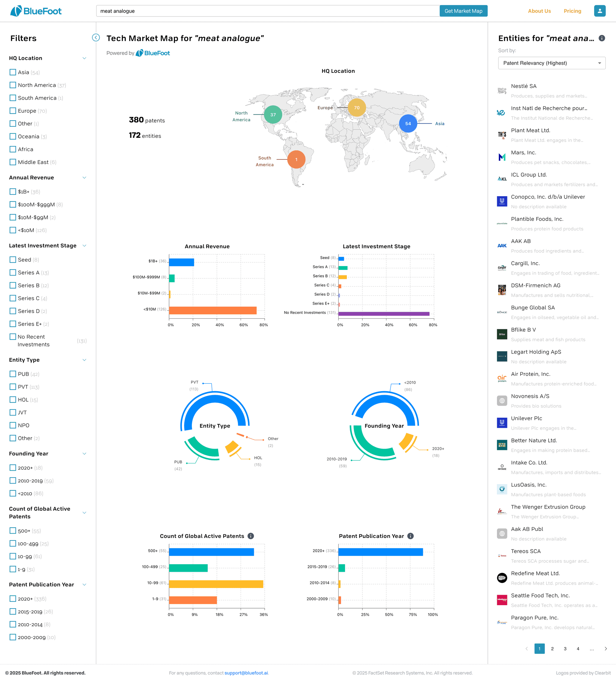616x681 pixels.
Task: Collapse the Annual Revenue filter section
Action: click(x=85, y=178)
